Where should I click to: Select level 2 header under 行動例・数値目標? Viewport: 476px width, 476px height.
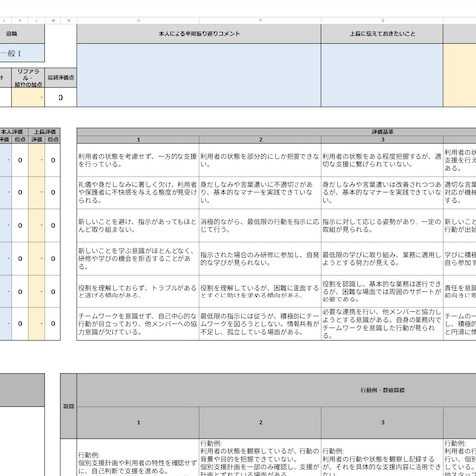[x=260, y=422]
